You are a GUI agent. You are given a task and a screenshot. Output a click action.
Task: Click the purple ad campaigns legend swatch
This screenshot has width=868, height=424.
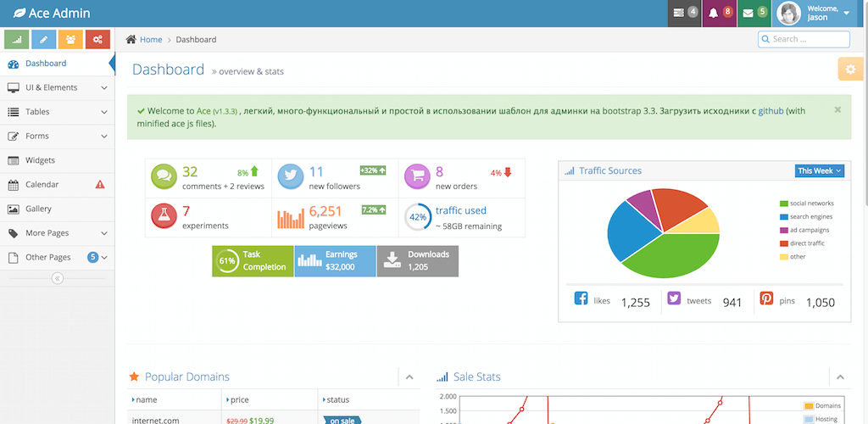pyautogui.click(x=783, y=231)
